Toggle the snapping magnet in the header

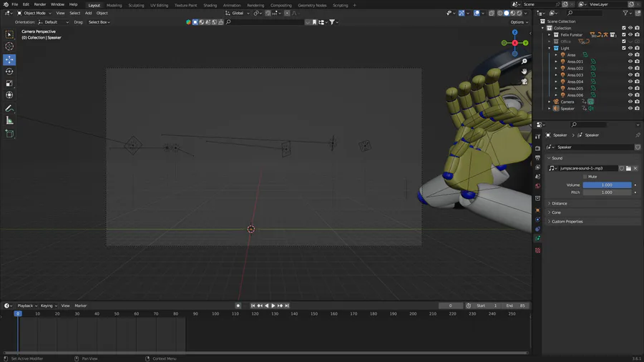tap(268, 13)
